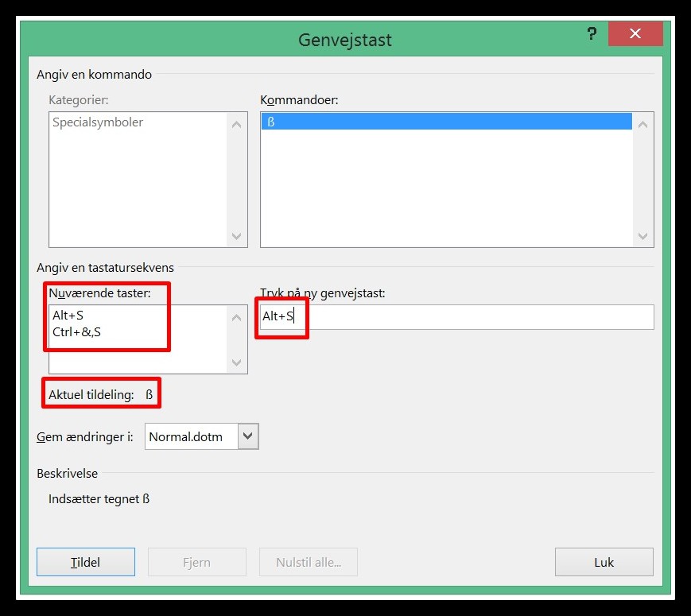Select the ß command in Kommandoer
Screen dimensions: 691x616
pyautogui.click(x=446, y=122)
